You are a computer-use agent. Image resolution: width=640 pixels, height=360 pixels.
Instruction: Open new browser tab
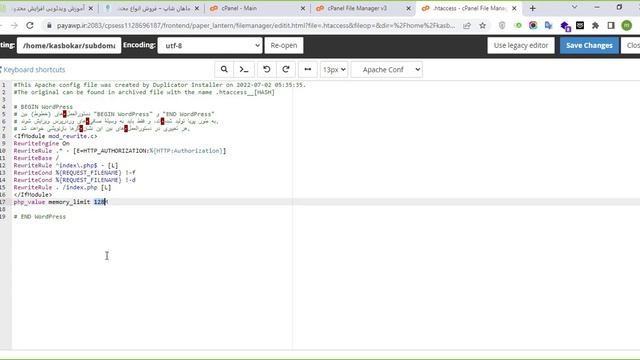click(x=533, y=8)
